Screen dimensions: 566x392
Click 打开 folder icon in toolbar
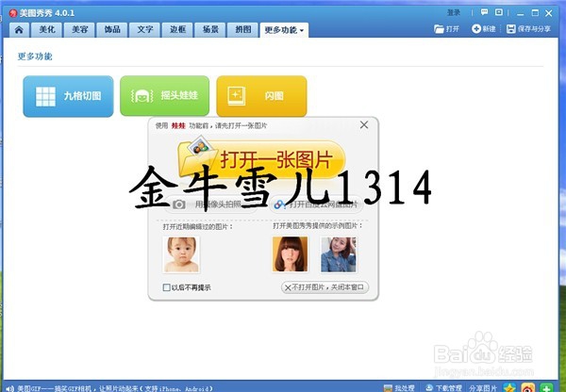(x=439, y=29)
